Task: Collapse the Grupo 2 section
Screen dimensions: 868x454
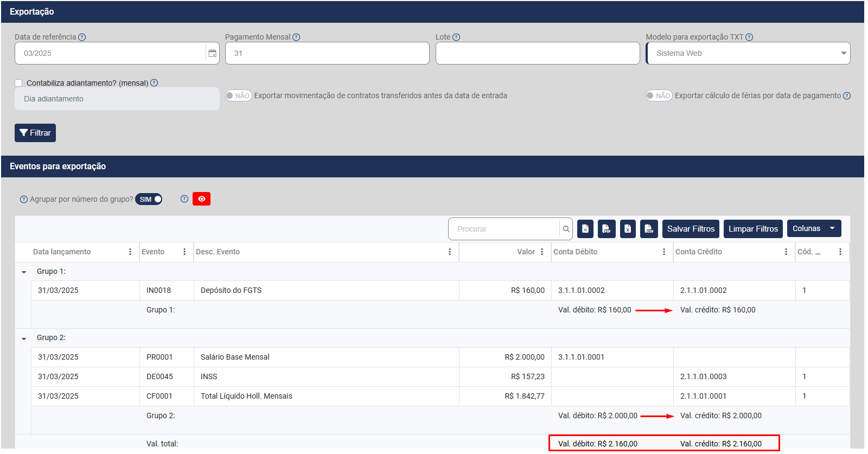Action: [x=24, y=338]
